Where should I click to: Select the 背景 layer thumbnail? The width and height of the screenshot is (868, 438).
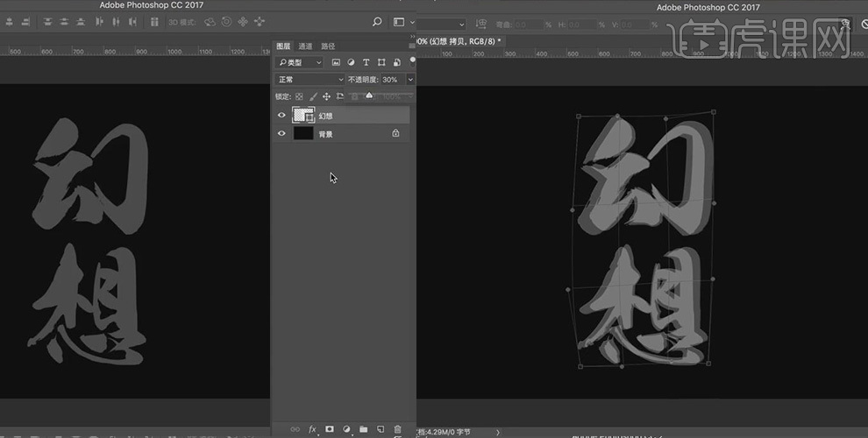point(303,133)
